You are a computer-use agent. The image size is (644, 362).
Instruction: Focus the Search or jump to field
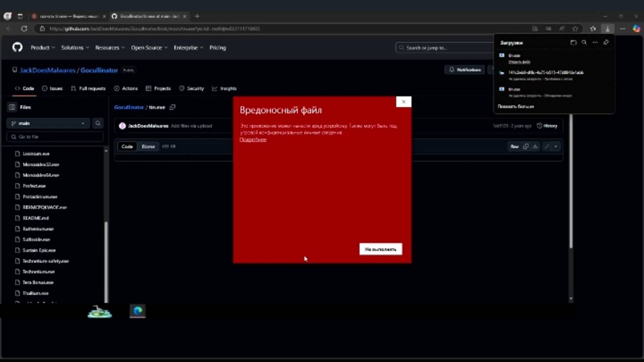tap(444, 48)
